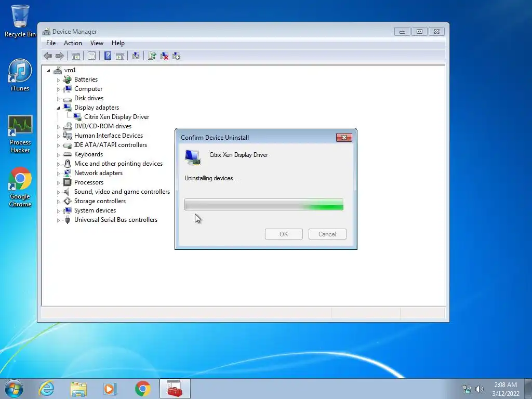Click the Uninstall device red X icon
Image resolution: width=532 pixels, height=399 pixels.
tap(164, 56)
